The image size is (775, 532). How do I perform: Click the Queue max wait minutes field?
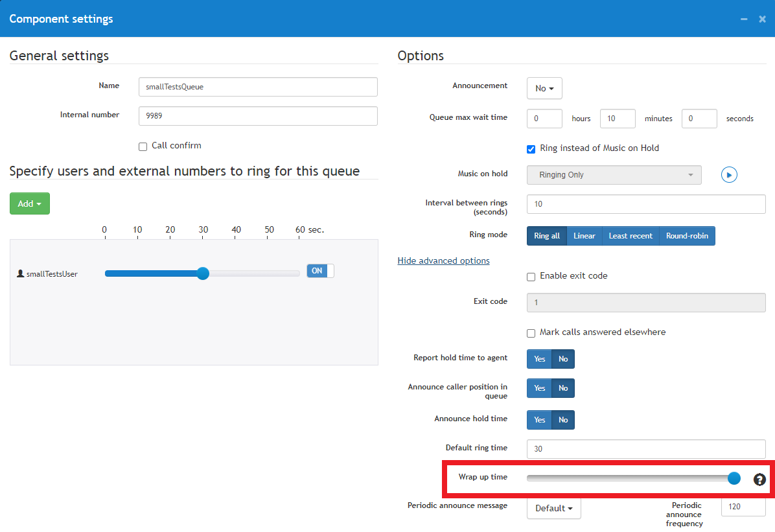click(x=618, y=119)
